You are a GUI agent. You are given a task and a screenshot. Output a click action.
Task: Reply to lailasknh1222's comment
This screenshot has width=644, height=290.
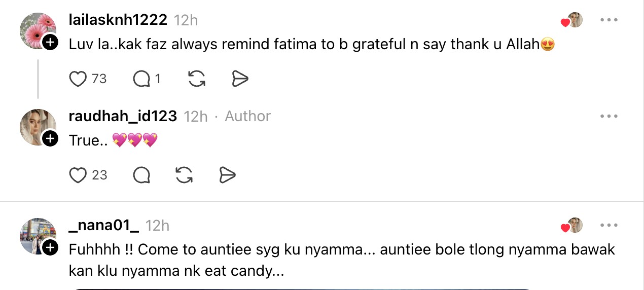(141, 79)
